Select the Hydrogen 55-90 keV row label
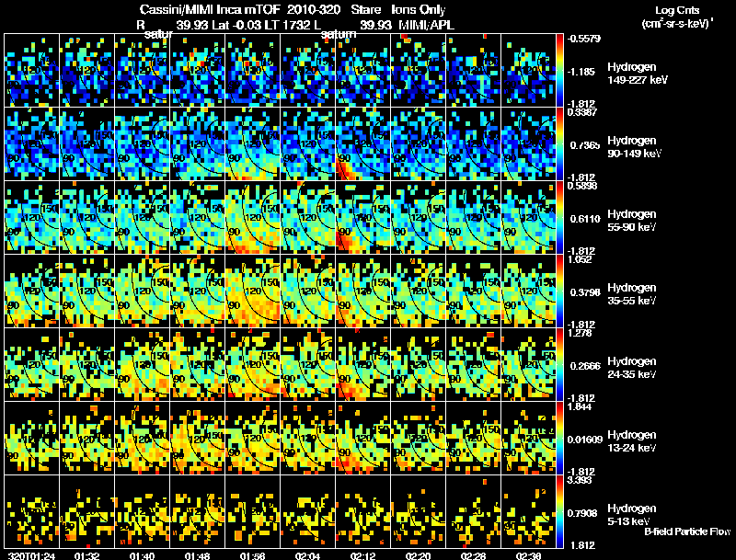Viewport: 736px width, 560px height. coord(632,221)
